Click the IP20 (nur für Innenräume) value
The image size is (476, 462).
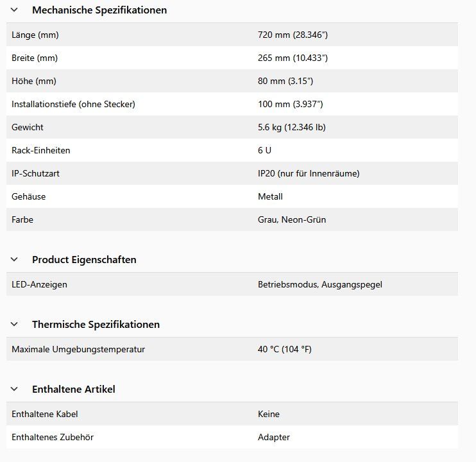click(309, 173)
